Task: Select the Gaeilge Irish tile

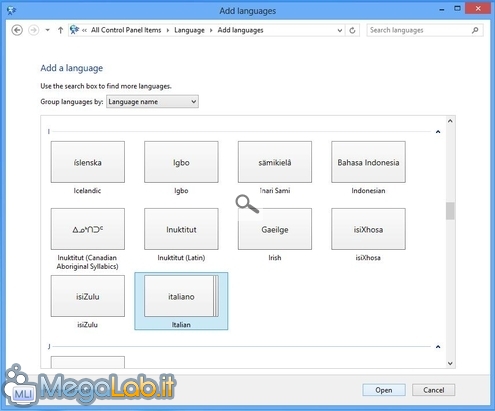Action: coord(275,229)
